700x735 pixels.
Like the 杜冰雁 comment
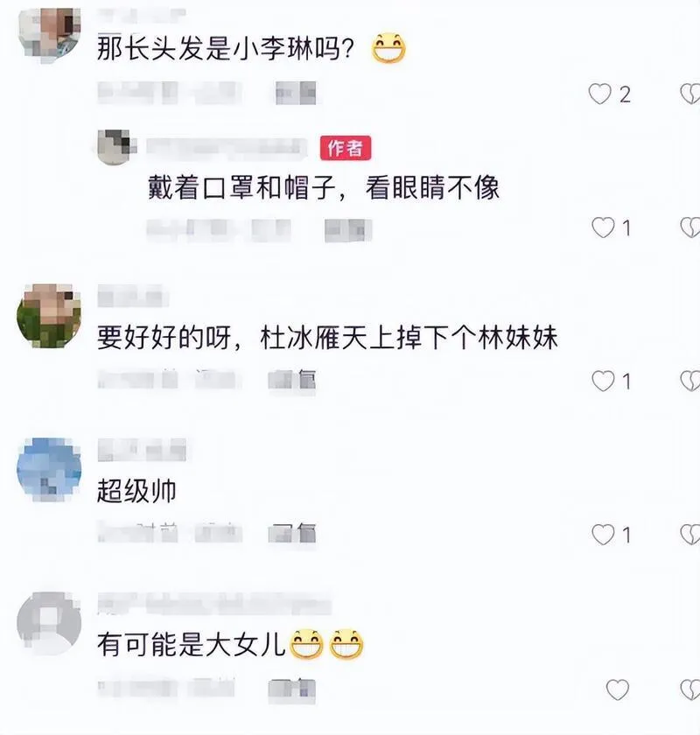click(x=603, y=381)
